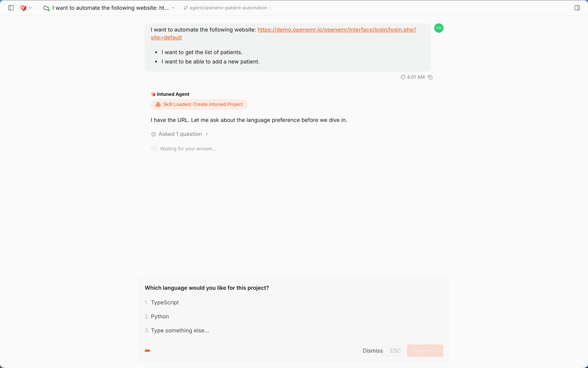Open the workspace switcher dropdown beside the logo
The image size is (588, 368).
pos(31,8)
